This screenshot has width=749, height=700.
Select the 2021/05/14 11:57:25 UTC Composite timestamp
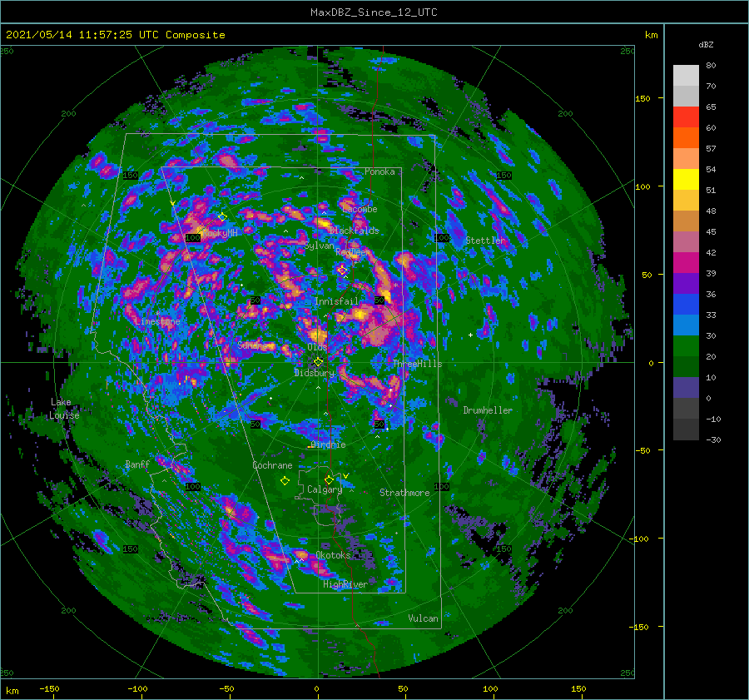pos(115,35)
